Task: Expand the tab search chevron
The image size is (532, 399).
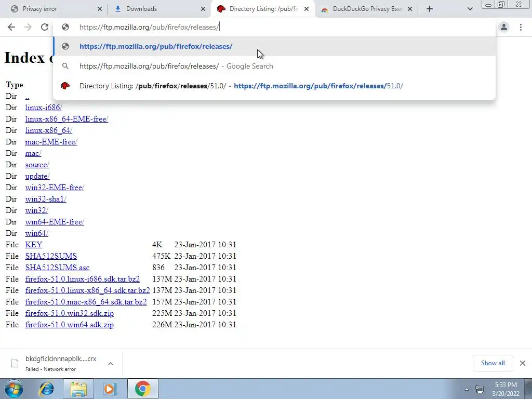Action: click(x=470, y=9)
